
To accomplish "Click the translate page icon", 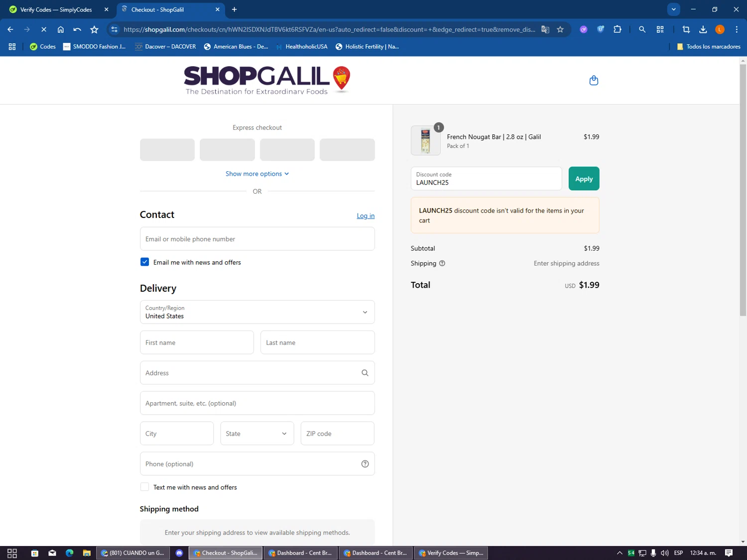I will (545, 29).
